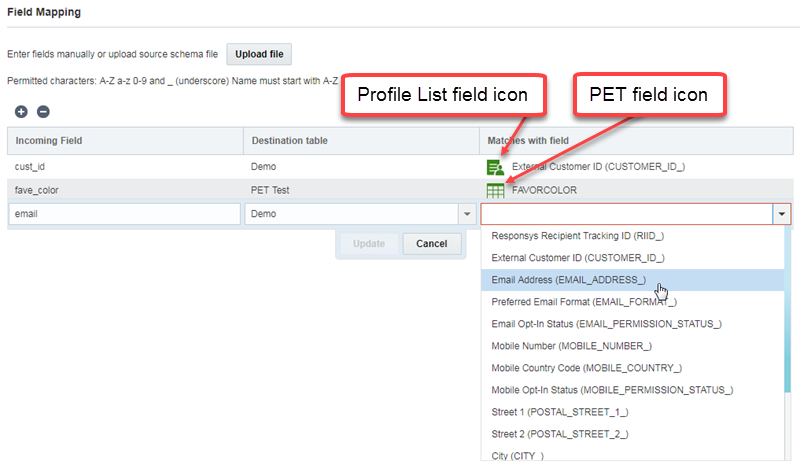Collapse the Matches with field dropdown arrow

click(781, 214)
